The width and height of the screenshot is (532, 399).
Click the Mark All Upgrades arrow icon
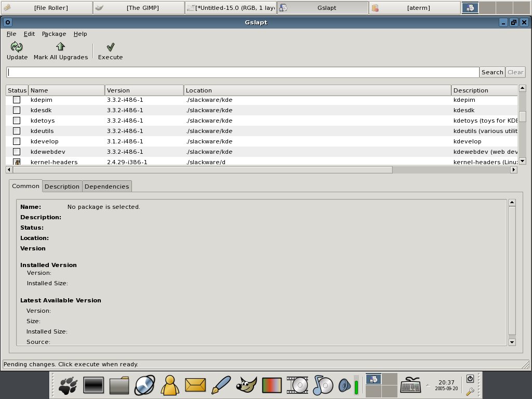pyautogui.click(x=60, y=46)
